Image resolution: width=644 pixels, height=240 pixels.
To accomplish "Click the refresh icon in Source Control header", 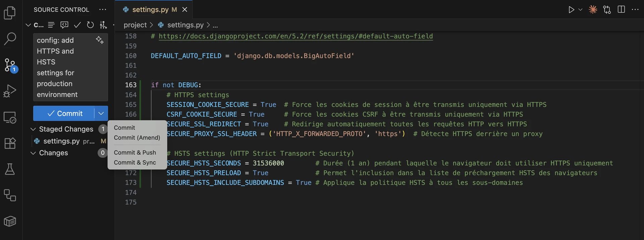I will pyautogui.click(x=90, y=25).
